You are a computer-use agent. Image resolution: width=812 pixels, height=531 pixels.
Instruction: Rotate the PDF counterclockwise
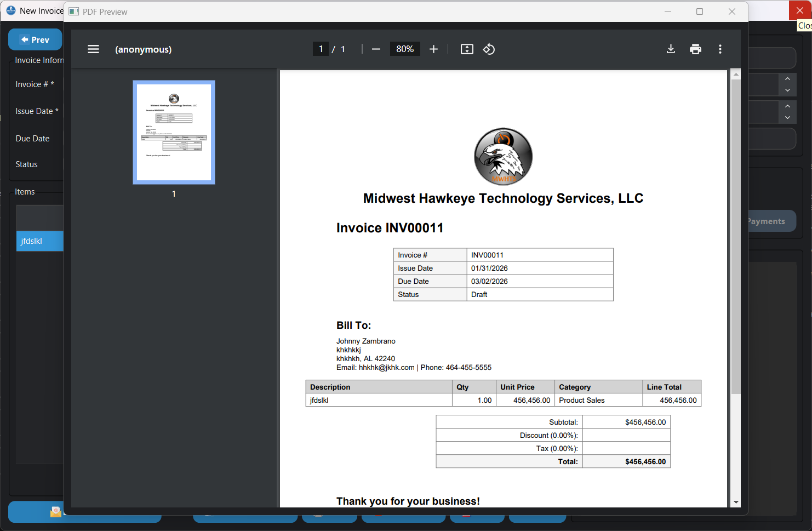(489, 49)
